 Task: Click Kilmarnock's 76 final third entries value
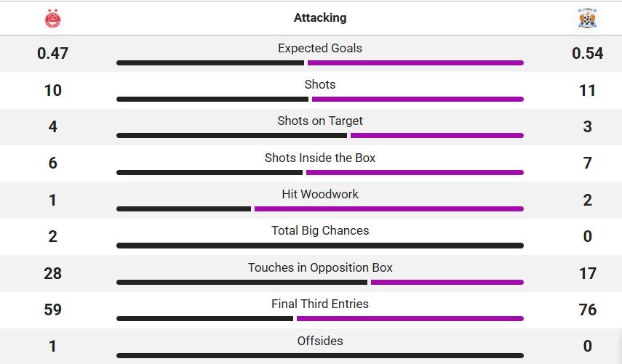(x=587, y=310)
